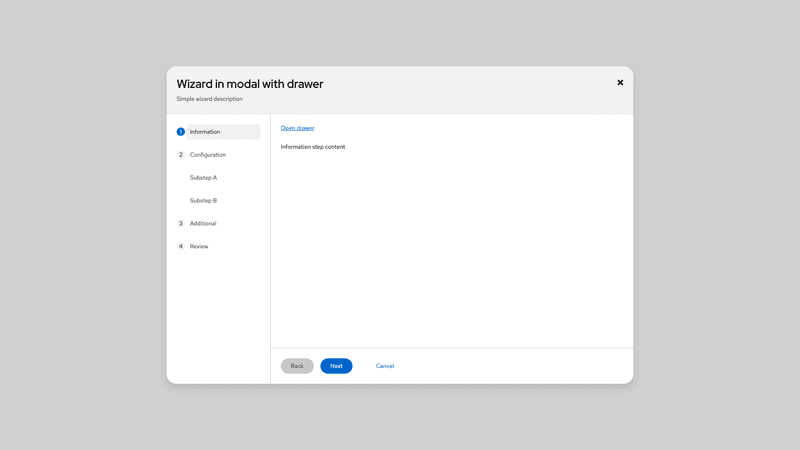800x450 pixels.
Task: Click the "Information step content" text
Action: click(312, 147)
